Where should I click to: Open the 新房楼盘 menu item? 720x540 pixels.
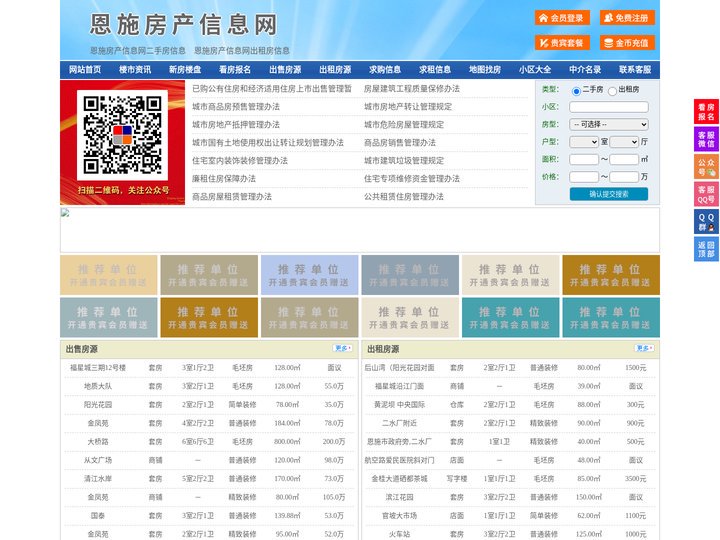pos(185,70)
